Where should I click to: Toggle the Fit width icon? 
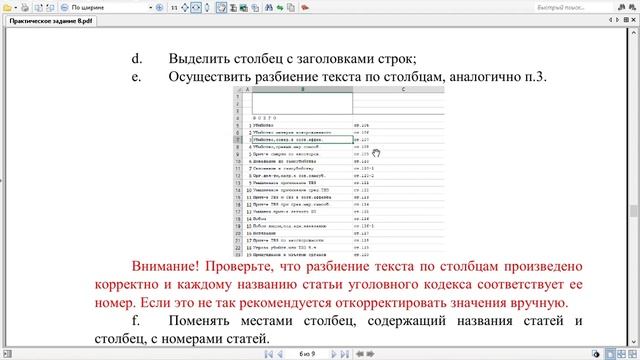[x=196, y=7]
